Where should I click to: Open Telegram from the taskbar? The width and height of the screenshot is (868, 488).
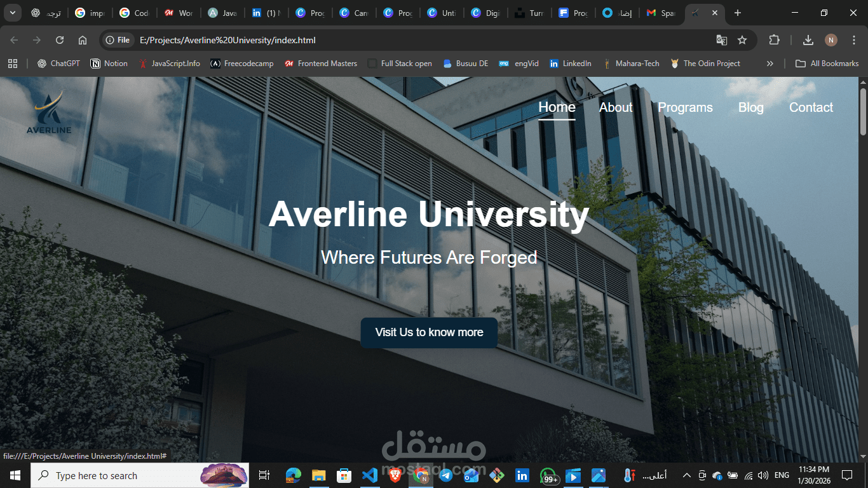click(x=446, y=475)
